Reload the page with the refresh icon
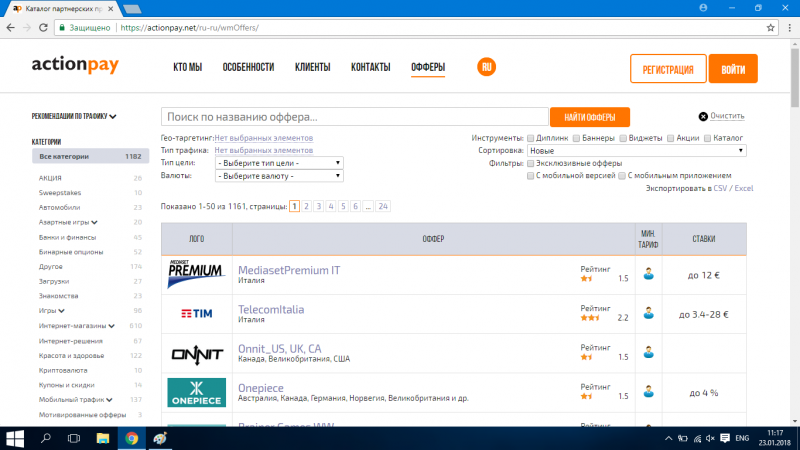Screen dimensions: 800x450 point(43,28)
